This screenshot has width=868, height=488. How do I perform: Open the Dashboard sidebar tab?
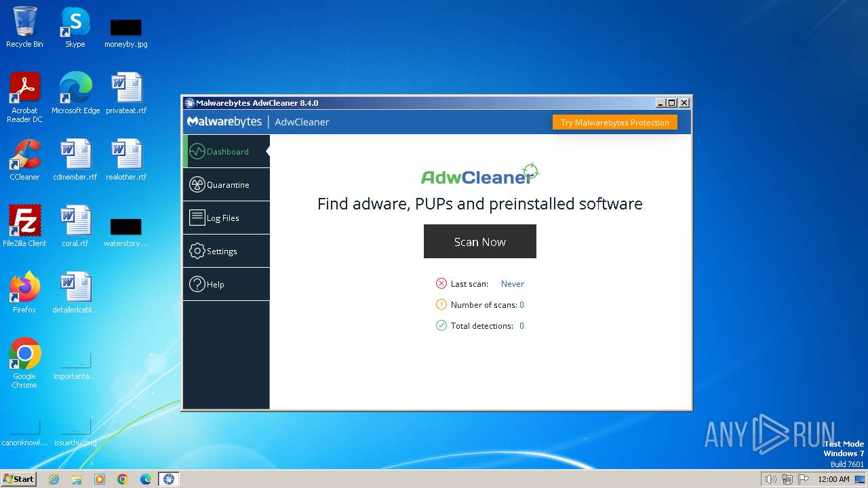(226, 151)
